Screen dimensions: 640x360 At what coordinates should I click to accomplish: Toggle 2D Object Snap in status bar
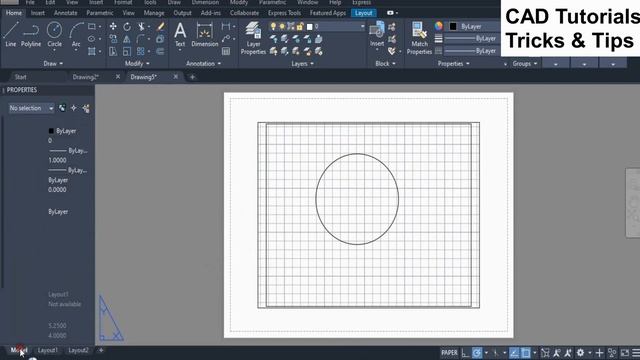(x=526, y=353)
